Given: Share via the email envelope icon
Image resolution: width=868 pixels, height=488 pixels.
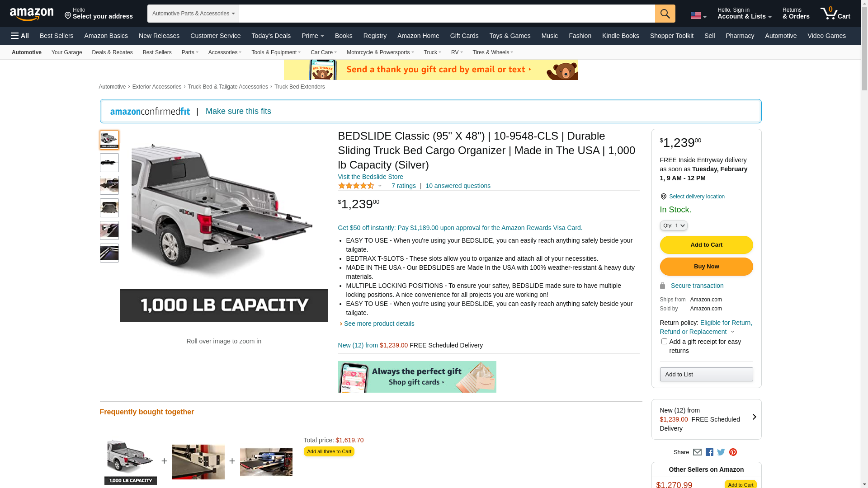Looking at the screenshot, I should [697, 452].
